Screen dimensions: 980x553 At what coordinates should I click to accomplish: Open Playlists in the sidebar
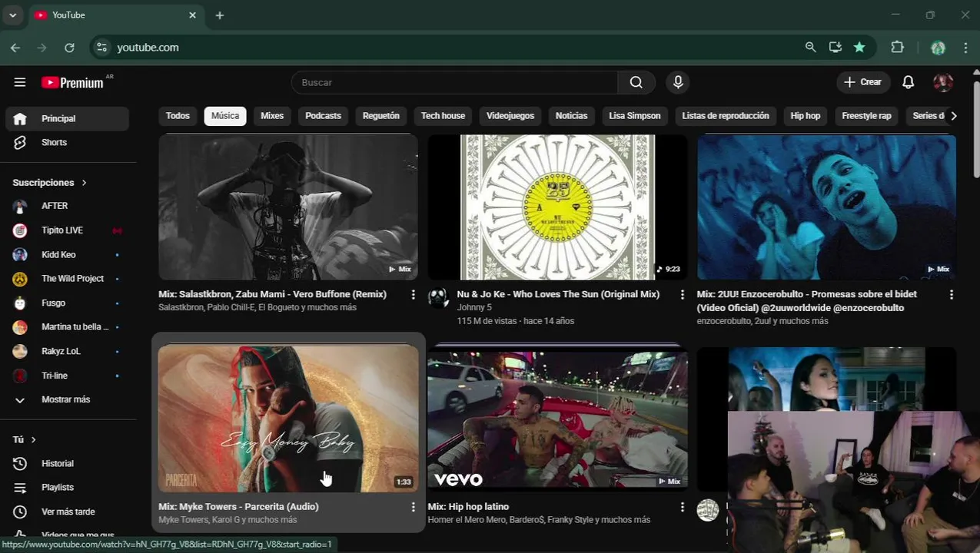(x=68, y=488)
